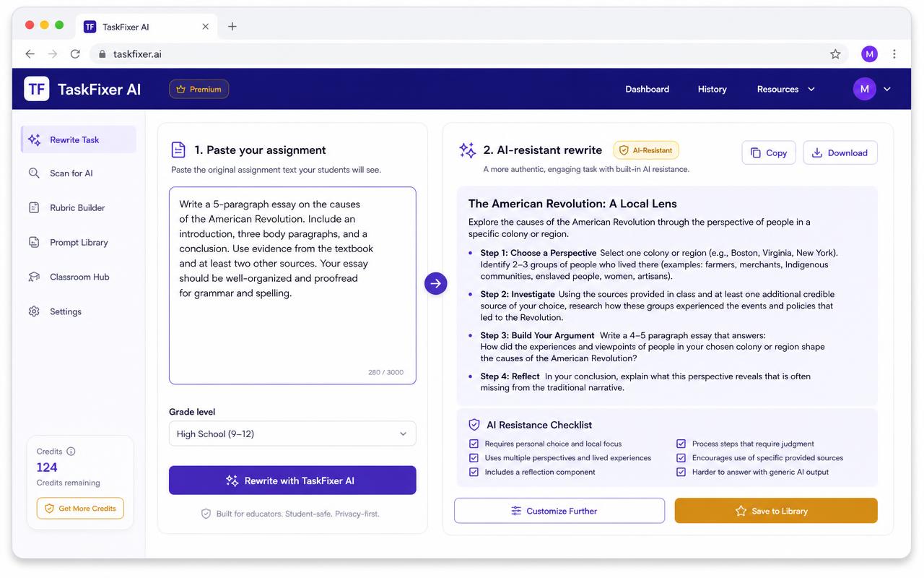This screenshot has height=578, width=924.
Task: Click the TaskFixer AI logo in header
Action: (82, 89)
